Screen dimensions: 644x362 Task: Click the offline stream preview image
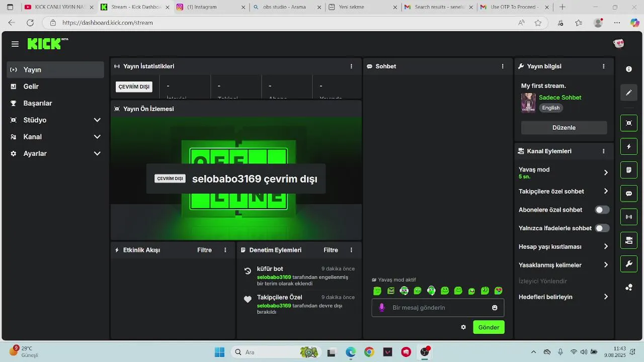[236, 178]
